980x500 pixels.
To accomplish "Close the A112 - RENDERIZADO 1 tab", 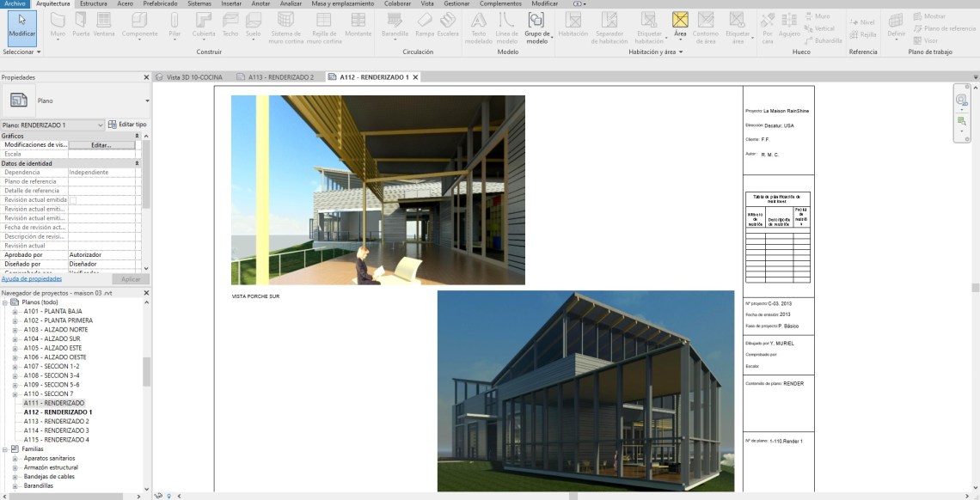I will pos(415,77).
